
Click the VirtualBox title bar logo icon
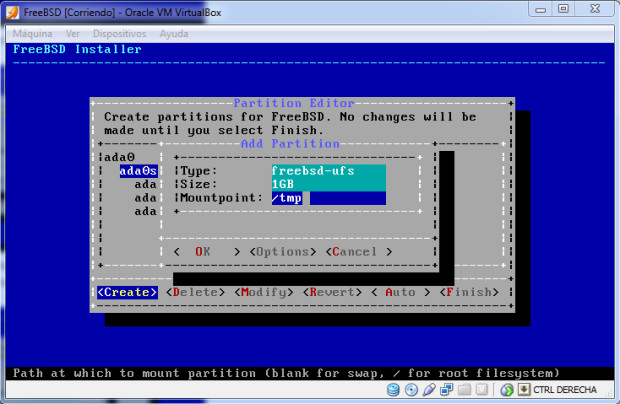click(12, 12)
